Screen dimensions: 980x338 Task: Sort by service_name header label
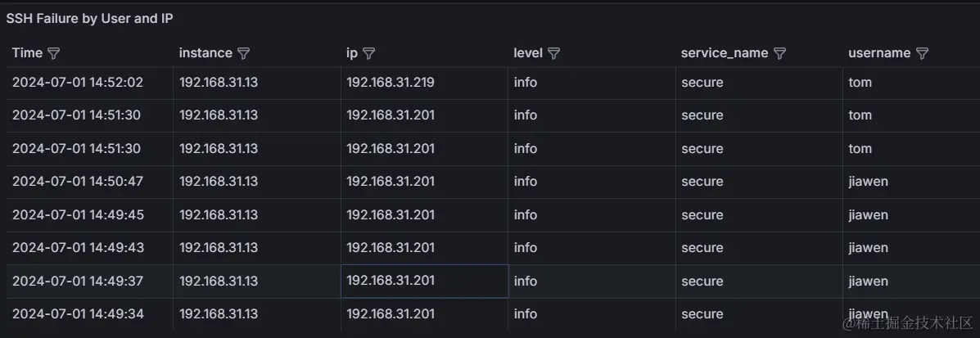[x=724, y=53]
